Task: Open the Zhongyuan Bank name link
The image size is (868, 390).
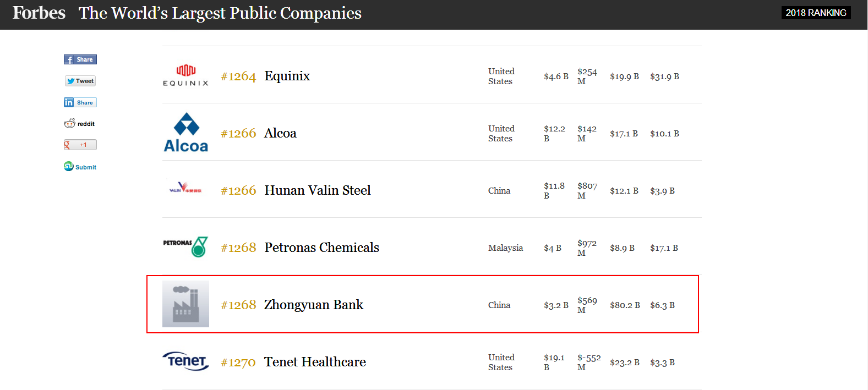Action: point(314,305)
